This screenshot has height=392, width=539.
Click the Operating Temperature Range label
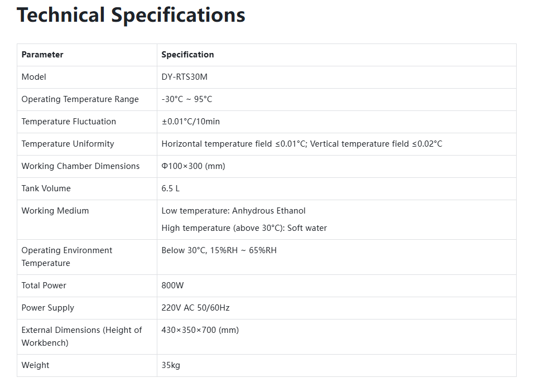tap(80, 99)
